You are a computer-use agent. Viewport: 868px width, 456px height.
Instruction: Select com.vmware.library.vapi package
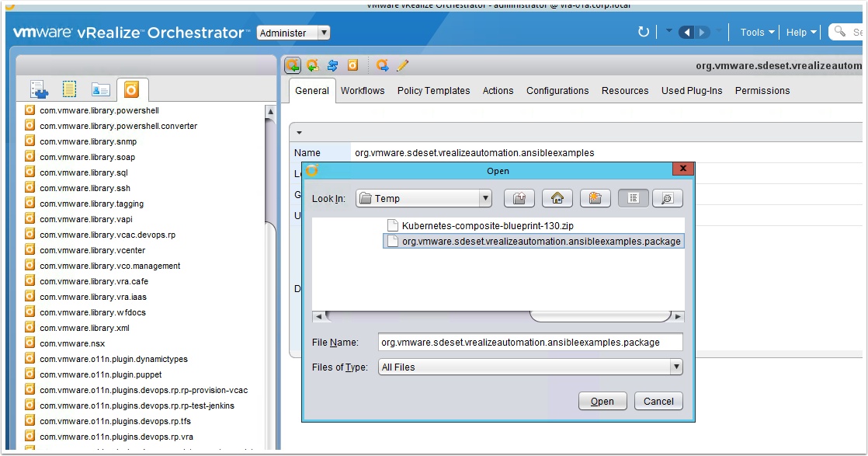coord(86,219)
